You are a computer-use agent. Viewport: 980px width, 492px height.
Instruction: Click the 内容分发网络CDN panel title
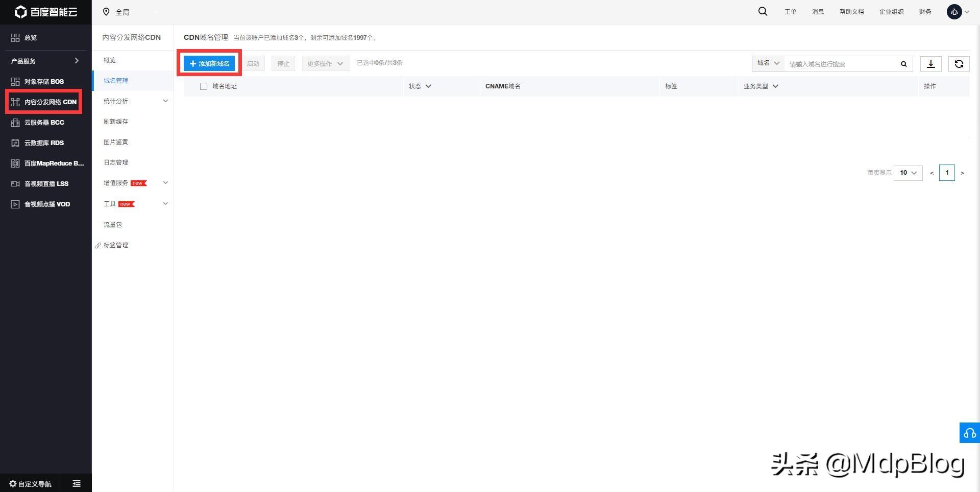click(x=132, y=37)
